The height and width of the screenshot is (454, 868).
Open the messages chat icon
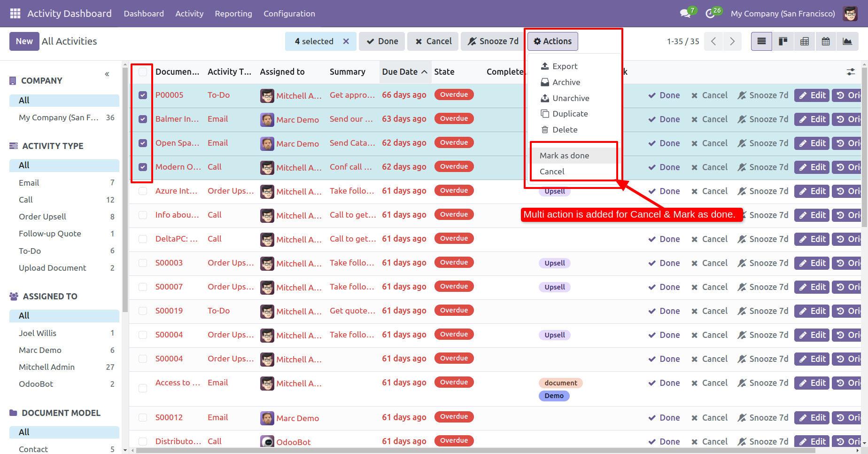coord(686,14)
